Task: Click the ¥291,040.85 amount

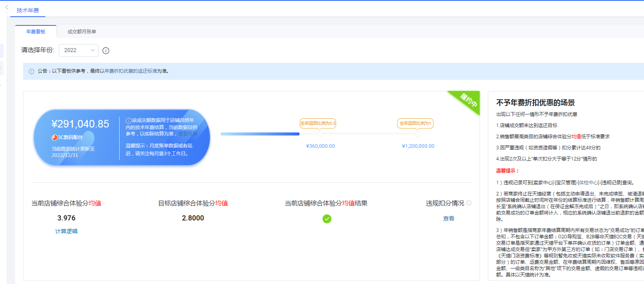Action: 80,124
